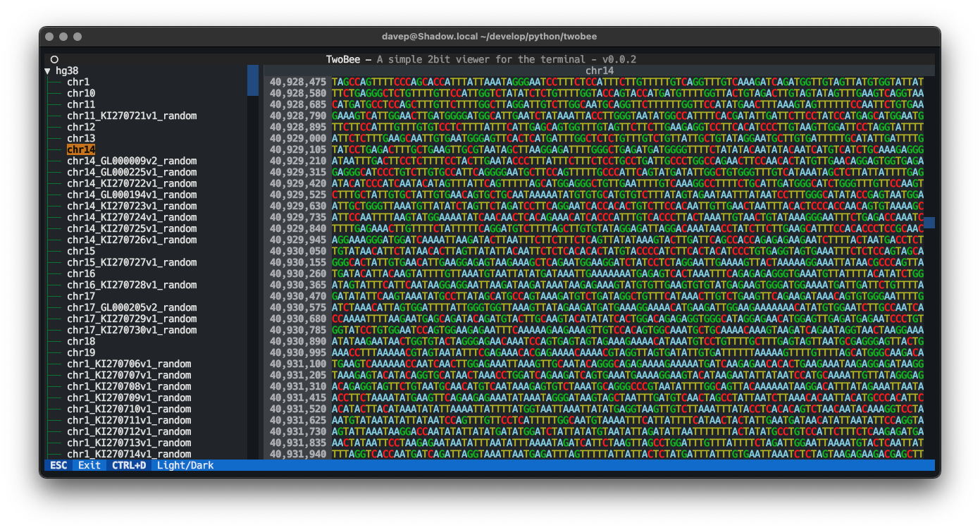980x530 pixels.
Task: Click the CTRL+D key hint label
Action: [x=129, y=465]
